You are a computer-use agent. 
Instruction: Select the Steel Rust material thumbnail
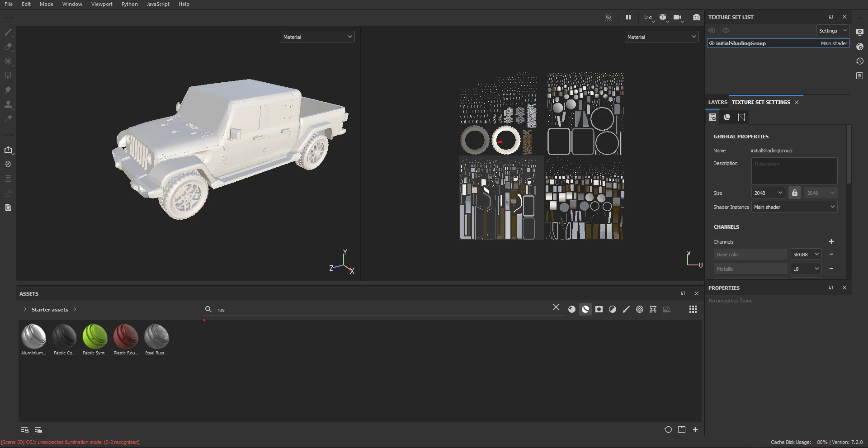click(156, 337)
